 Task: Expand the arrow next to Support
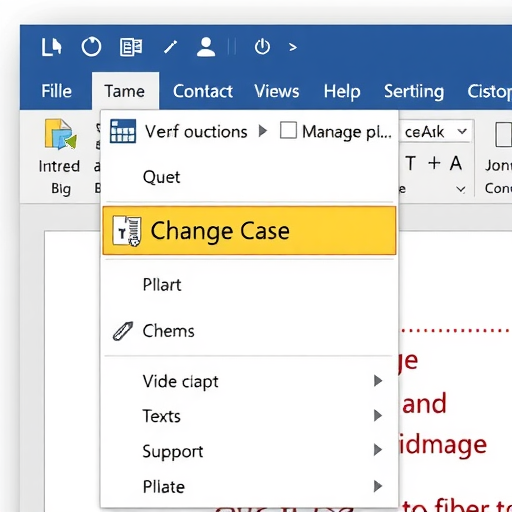coord(378,450)
